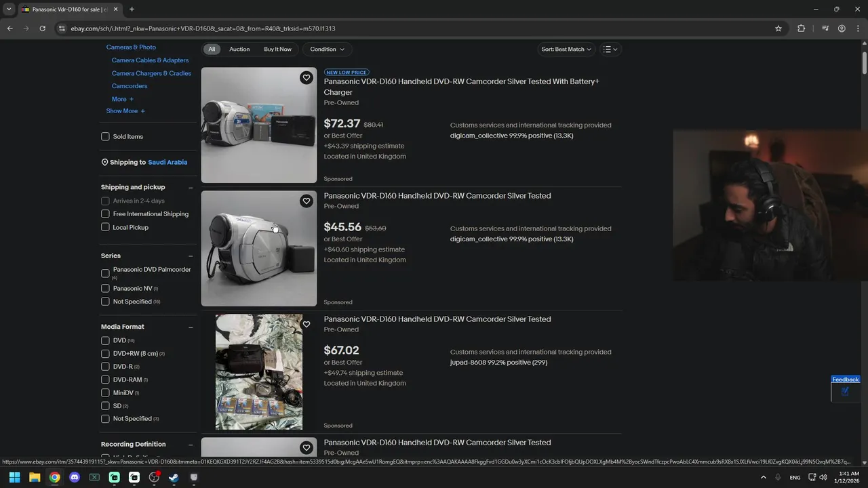
Task: Open File Explorer from the taskbar
Action: tap(35, 477)
